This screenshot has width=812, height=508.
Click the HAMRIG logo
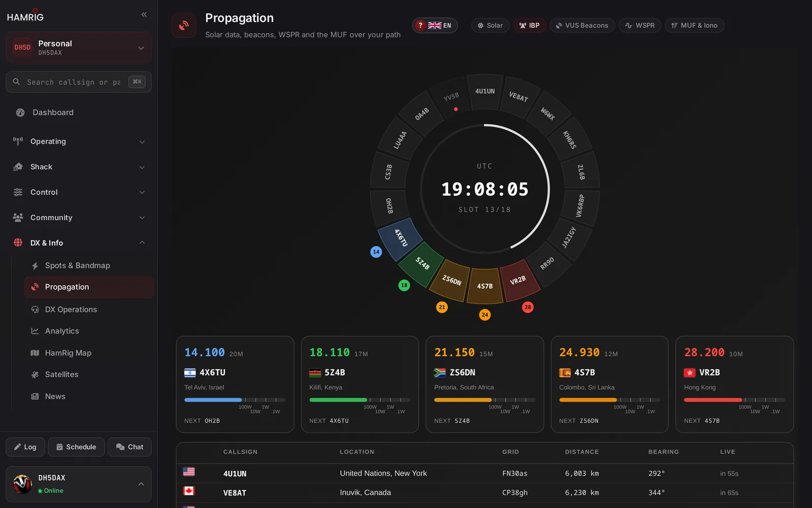point(25,16)
